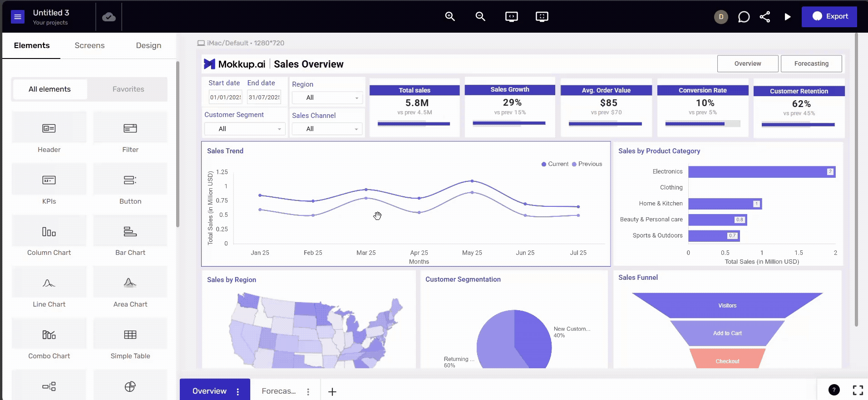868x400 pixels.
Task: Click the Start date input field
Action: click(226, 97)
